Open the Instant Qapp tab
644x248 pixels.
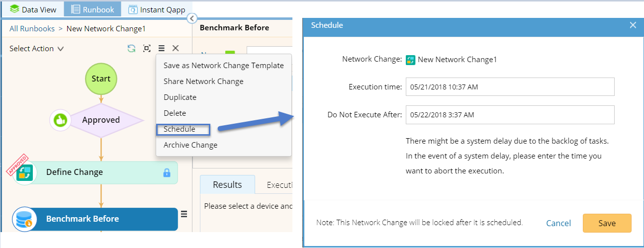[157, 9]
